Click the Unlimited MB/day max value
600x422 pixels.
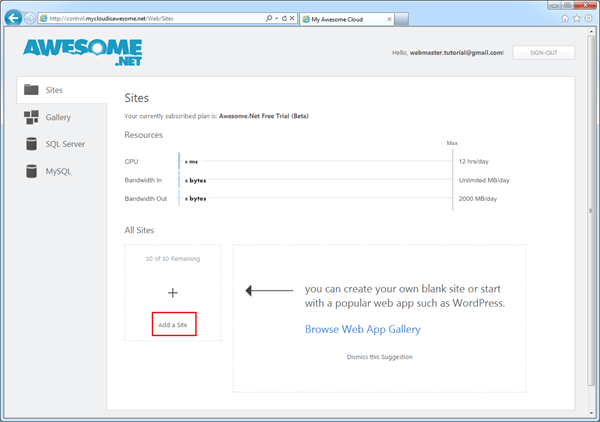tap(484, 180)
